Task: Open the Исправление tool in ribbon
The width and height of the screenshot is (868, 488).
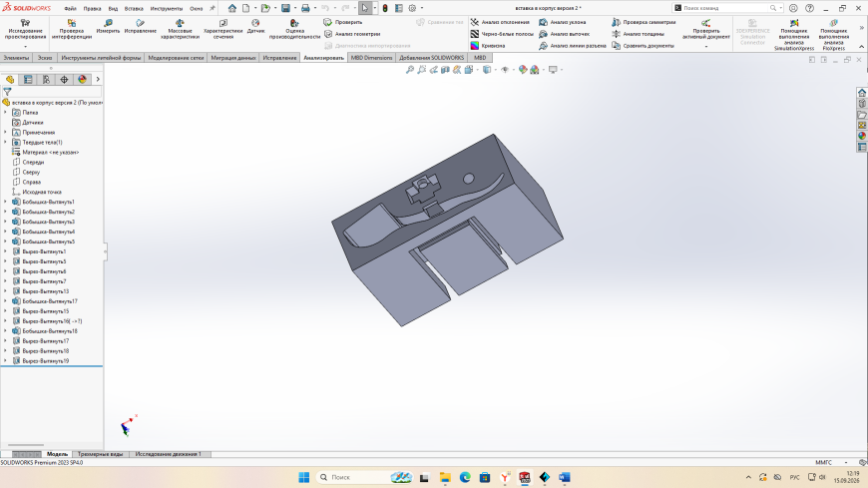Action: 140,27
